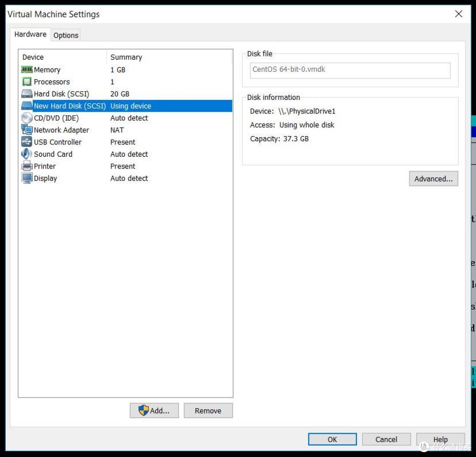476x457 pixels.
Task: Click the 20 GB disk summary
Action: click(119, 94)
